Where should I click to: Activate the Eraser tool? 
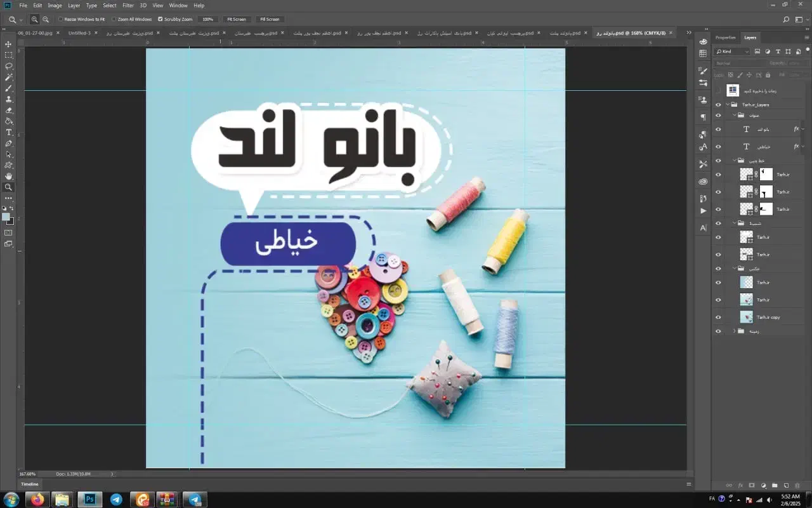pos(9,110)
